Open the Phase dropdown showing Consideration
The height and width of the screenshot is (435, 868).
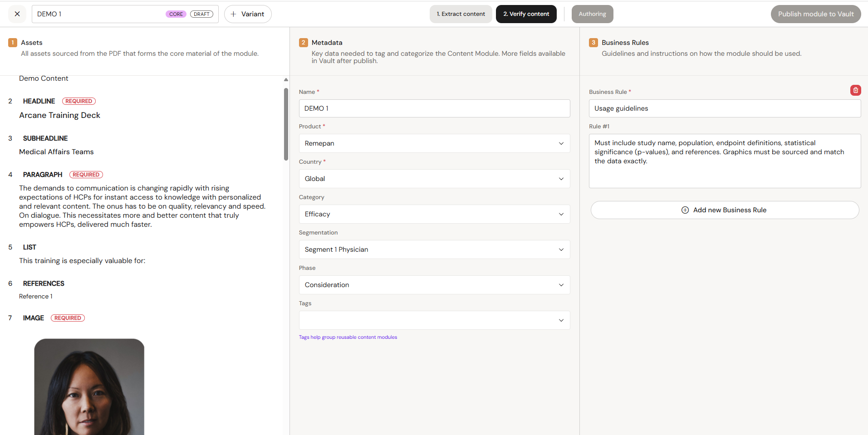coord(434,285)
